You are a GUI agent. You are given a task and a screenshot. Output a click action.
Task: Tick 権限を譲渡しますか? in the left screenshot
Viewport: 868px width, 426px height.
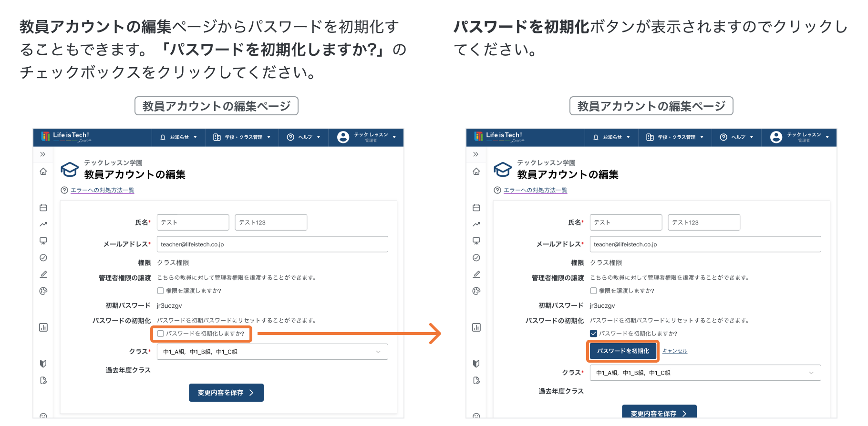click(x=161, y=291)
